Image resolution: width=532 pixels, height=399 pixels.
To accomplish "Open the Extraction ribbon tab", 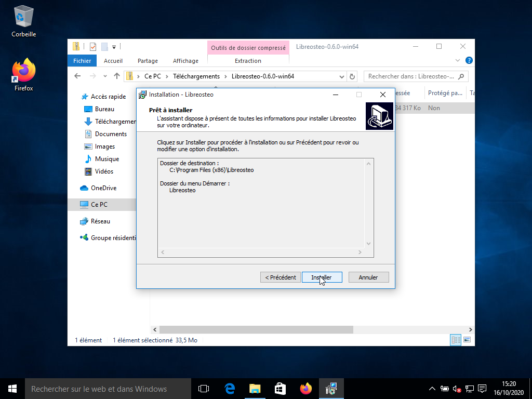I will click(x=248, y=61).
